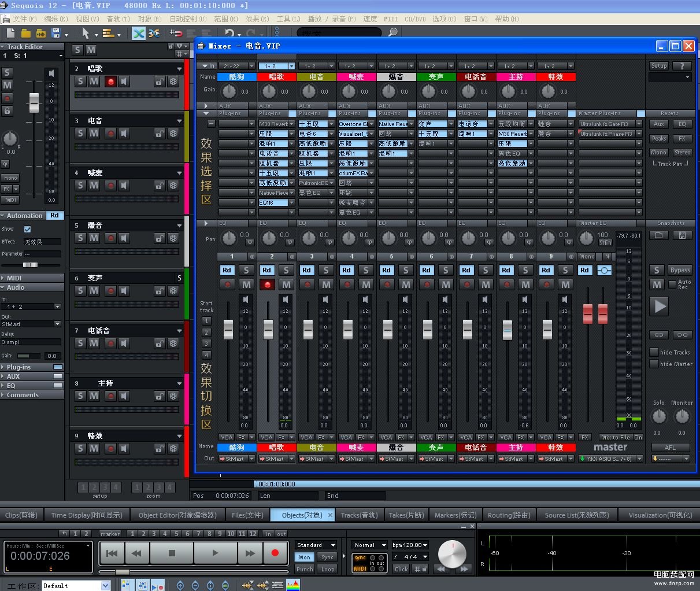
Task: Click marker number 5 in the transport marker row
Action: pyautogui.click(x=176, y=534)
